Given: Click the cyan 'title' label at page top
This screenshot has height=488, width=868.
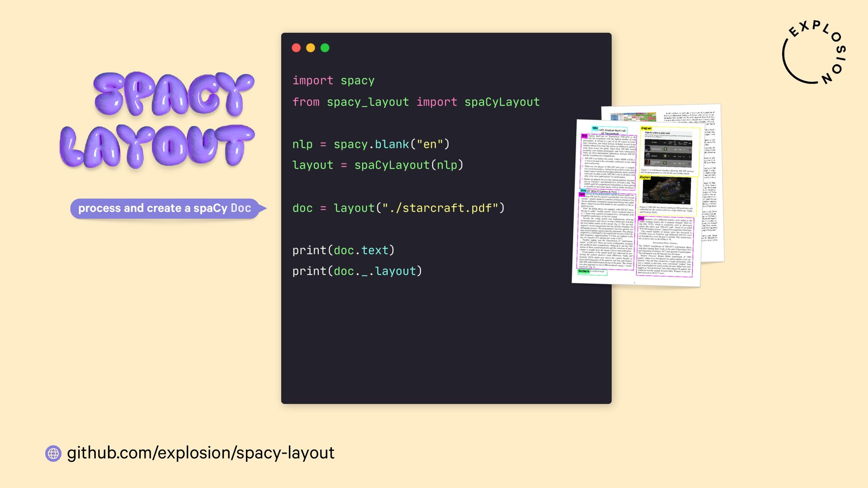Looking at the screenshot, I should [x=595, y=129].
